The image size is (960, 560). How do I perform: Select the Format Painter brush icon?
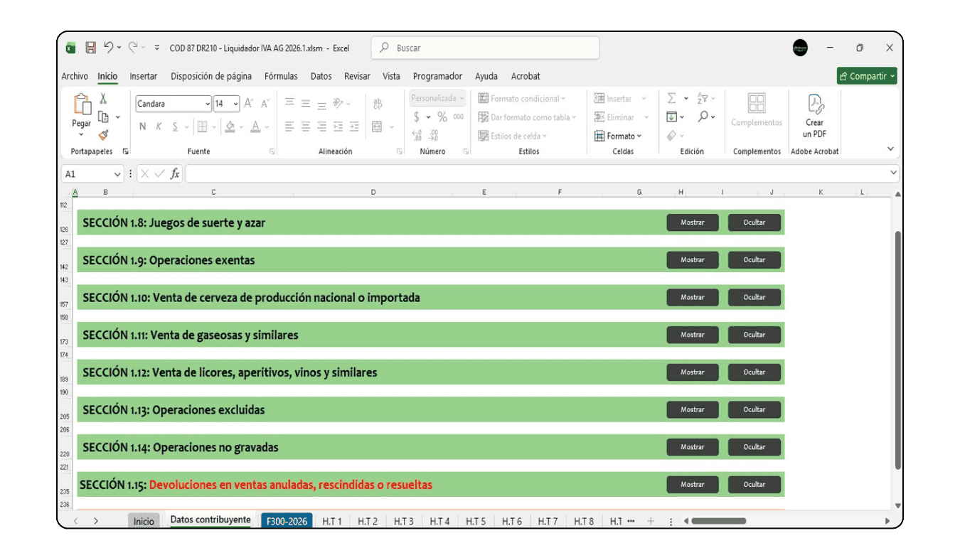click(x=103, y=134)
